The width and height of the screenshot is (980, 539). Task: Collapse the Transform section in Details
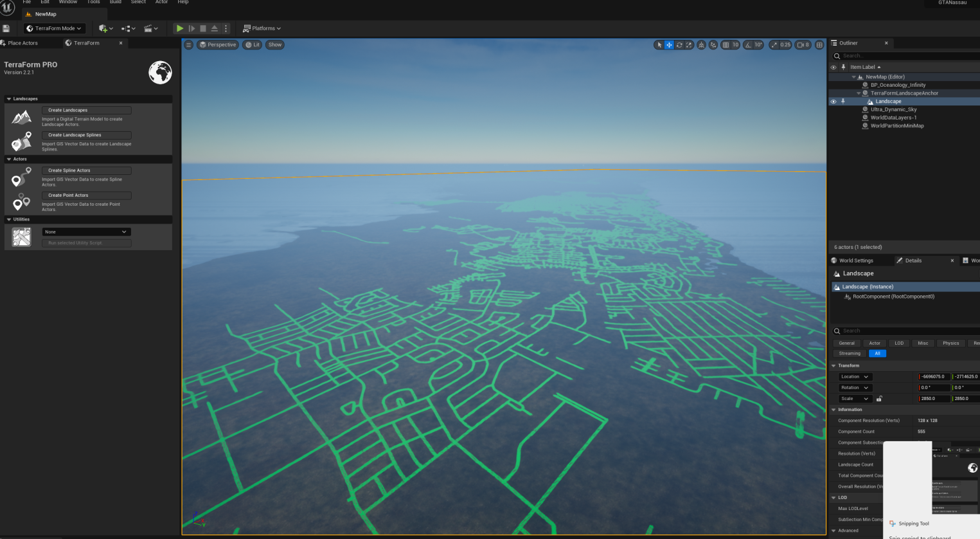(834, 366)
